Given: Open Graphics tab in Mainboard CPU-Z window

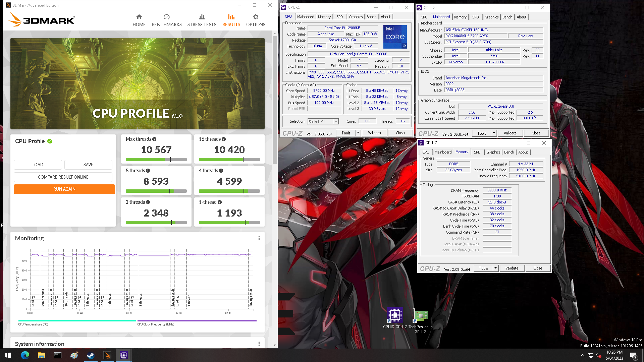Looking at the screenshot, I should tap(491, 17).
